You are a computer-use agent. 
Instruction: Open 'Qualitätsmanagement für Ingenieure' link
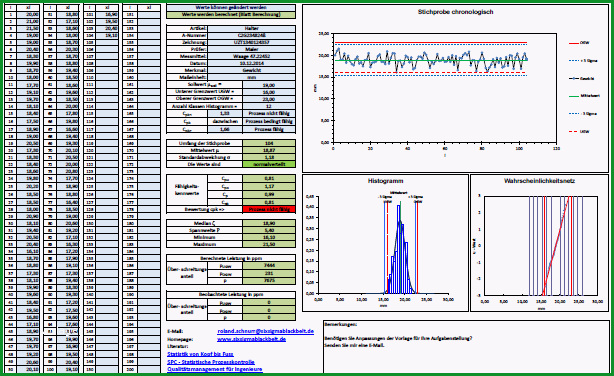tap(215, 369)
